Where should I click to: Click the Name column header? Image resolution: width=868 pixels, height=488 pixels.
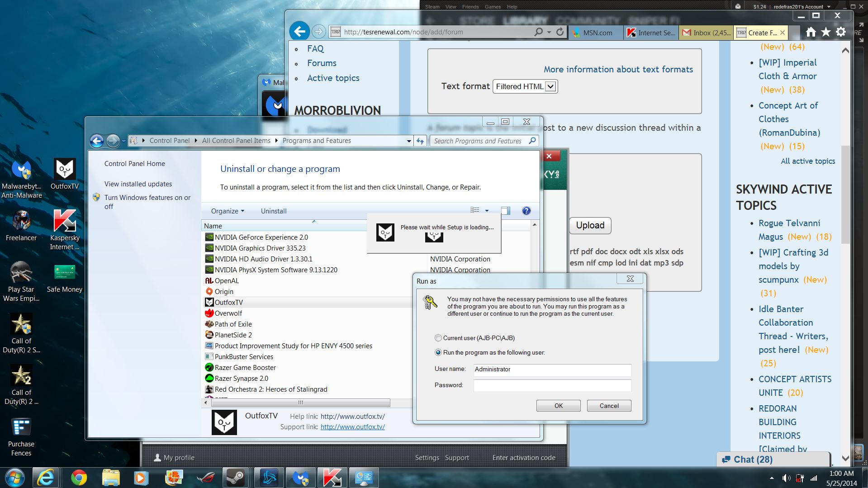point(284,226)
